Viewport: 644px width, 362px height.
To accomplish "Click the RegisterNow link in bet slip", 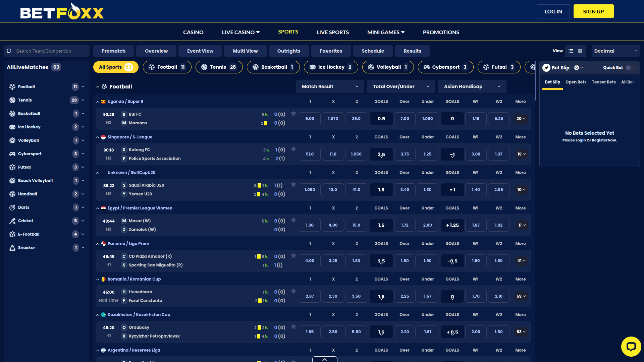I will pyautogui.click(x=604, y=140).
